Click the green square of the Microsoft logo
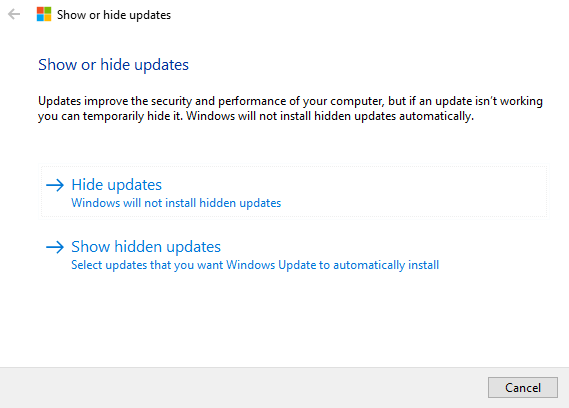Viewport: 569px width, 408px height. [x=48, y=11]
